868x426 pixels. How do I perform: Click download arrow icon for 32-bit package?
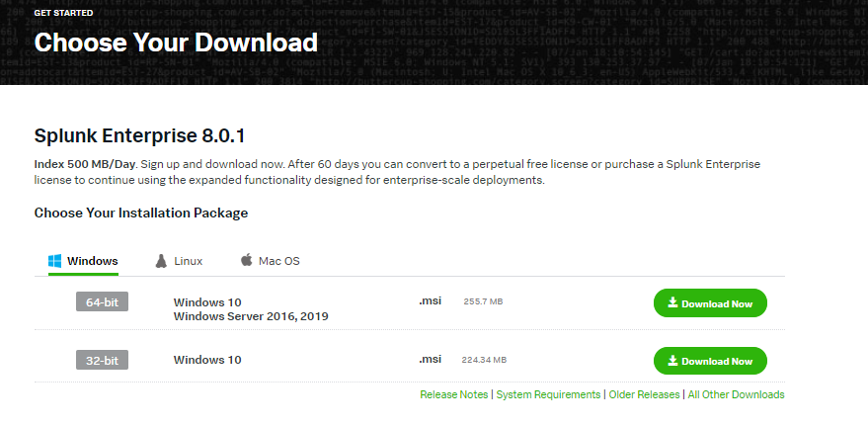click(x=672, y=361)
